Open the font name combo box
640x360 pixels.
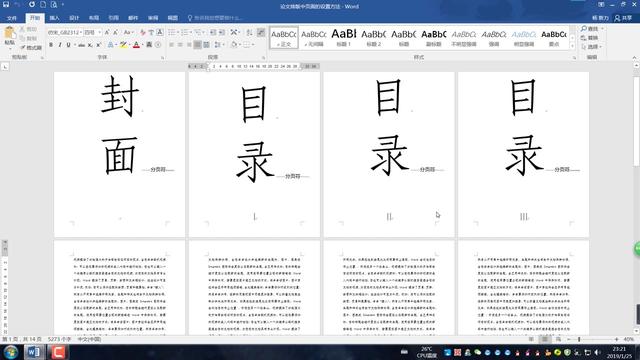(64, 32)
